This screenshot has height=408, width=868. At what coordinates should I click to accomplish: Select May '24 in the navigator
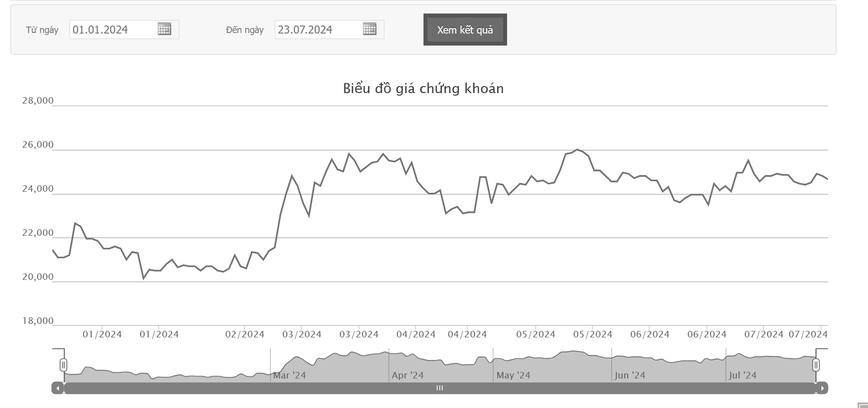(513, 375)
